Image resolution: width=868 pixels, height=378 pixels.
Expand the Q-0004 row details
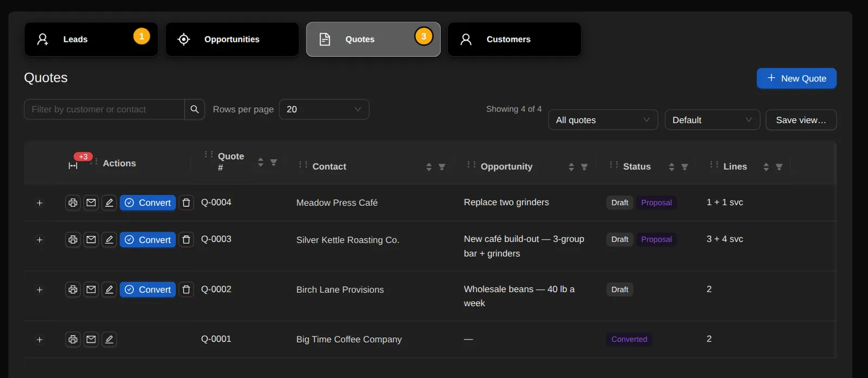(x=40, y=203)
